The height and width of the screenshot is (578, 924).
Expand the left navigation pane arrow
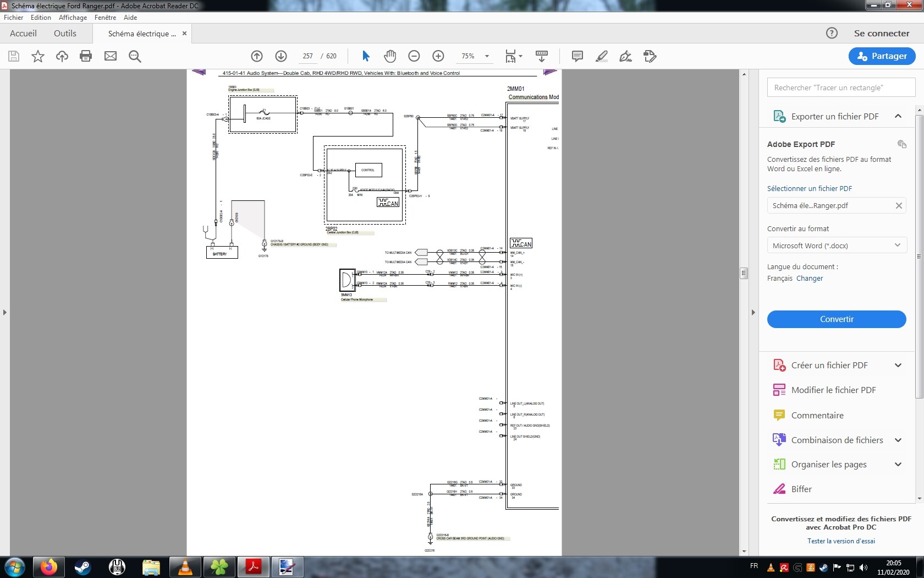(4, 312)
